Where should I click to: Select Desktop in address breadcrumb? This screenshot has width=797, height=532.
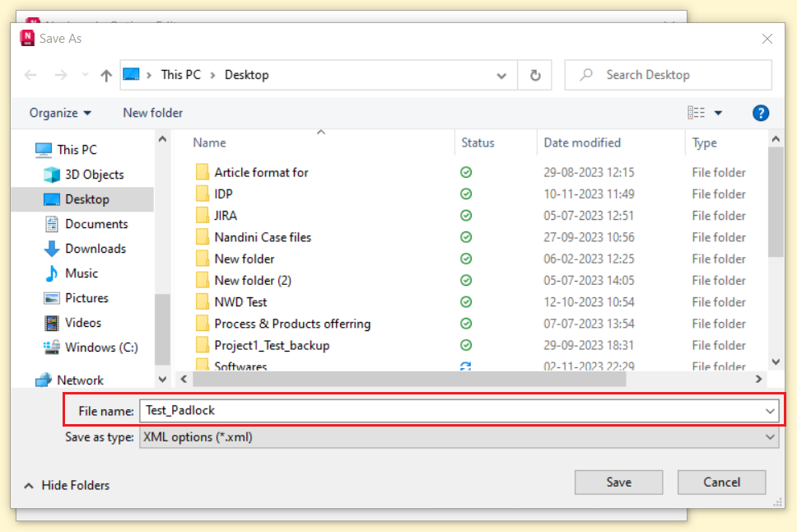tap(246, 75)
